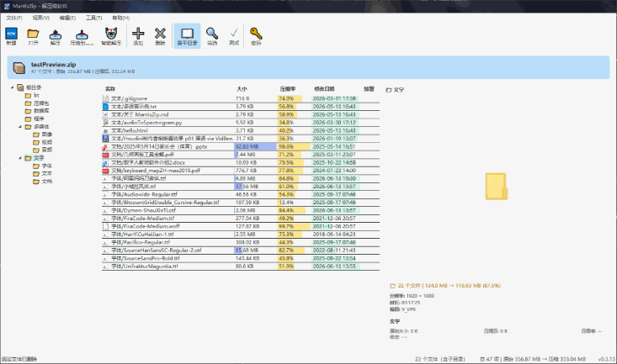The width and height of the screenshot is (617, 364).
Task: Click the large folder preview icon in the right panel
Action: click(496, 187)
